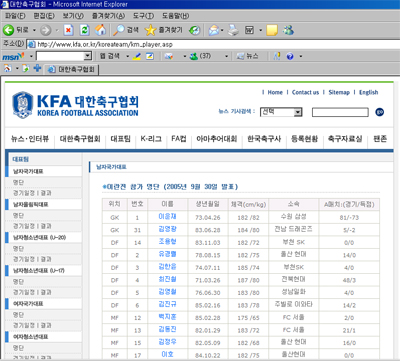Screen dimensions: 400x361
Task: Open the Mail envelope icon
Action: (214, 30)
